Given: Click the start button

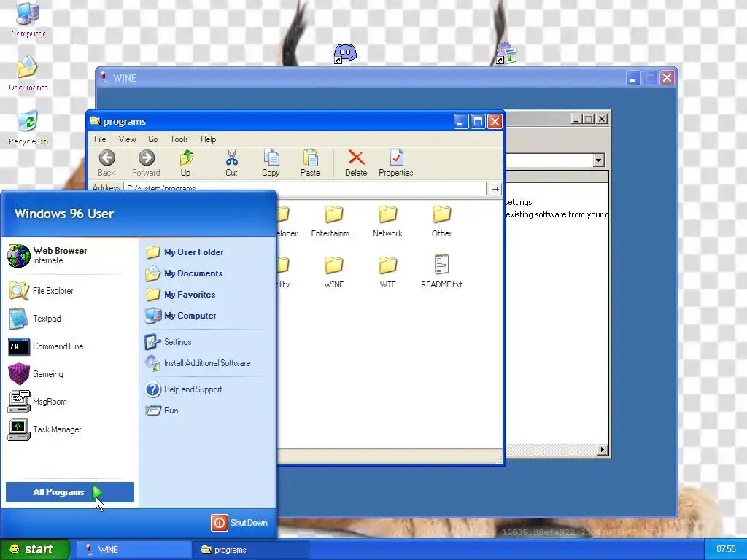Looking at the screenshot, I should click(x=34, y=550).
